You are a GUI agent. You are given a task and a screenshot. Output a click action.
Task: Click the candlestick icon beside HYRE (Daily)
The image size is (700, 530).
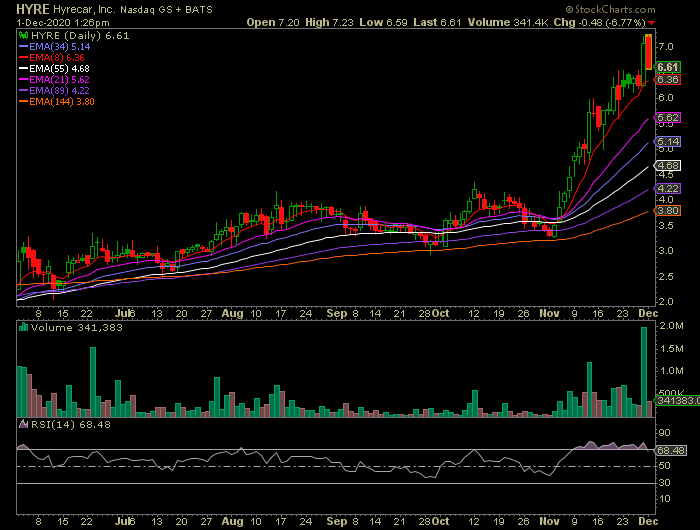coord(24,36)
